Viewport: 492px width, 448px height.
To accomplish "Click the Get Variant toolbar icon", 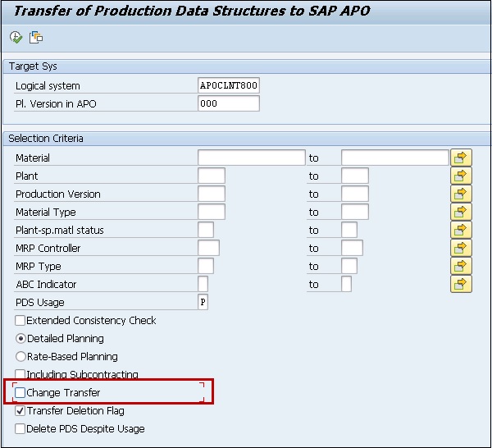I will point(35,38).
